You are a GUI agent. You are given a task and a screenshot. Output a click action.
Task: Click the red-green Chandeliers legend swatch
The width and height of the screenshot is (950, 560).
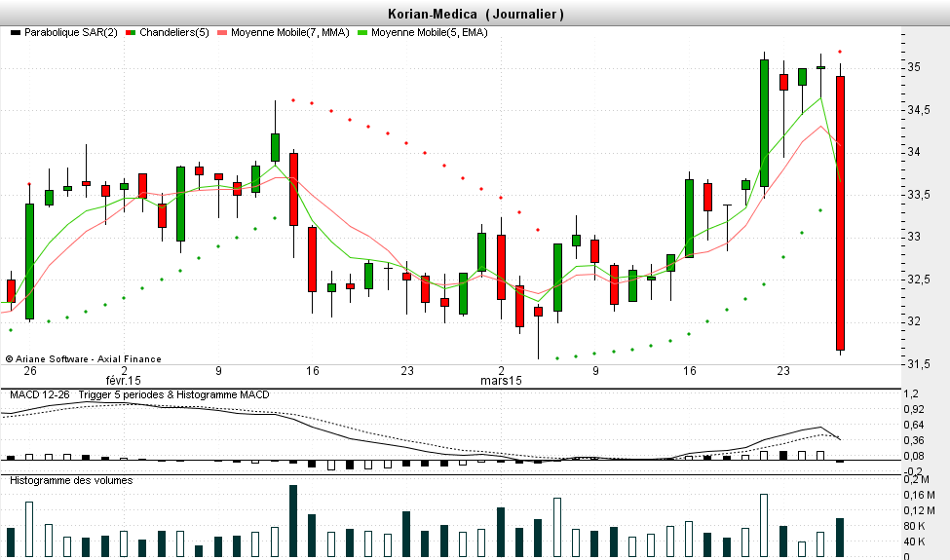(131, 33)
